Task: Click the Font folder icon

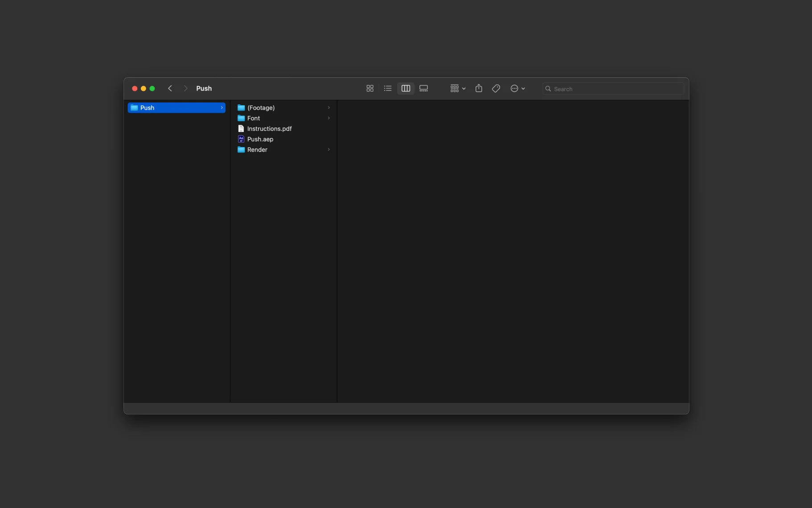Action: 241,118
